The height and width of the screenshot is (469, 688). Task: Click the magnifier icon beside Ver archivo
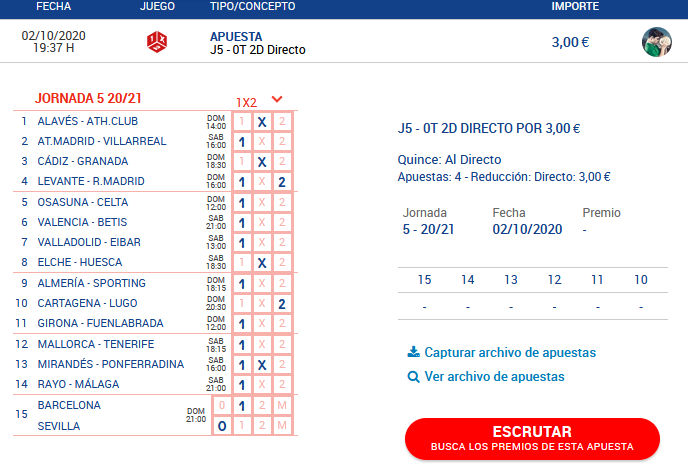[x=413, y=376]
